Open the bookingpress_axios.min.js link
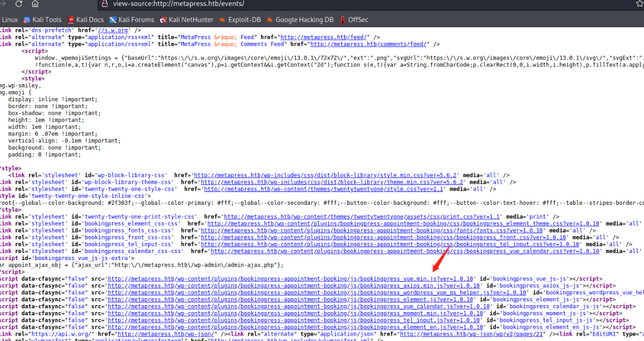 click(294, 286)
